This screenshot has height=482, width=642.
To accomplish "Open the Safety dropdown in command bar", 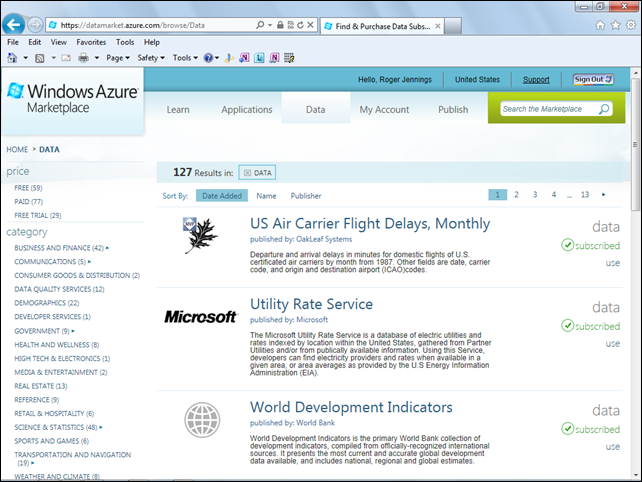I will tap(151, 58).
